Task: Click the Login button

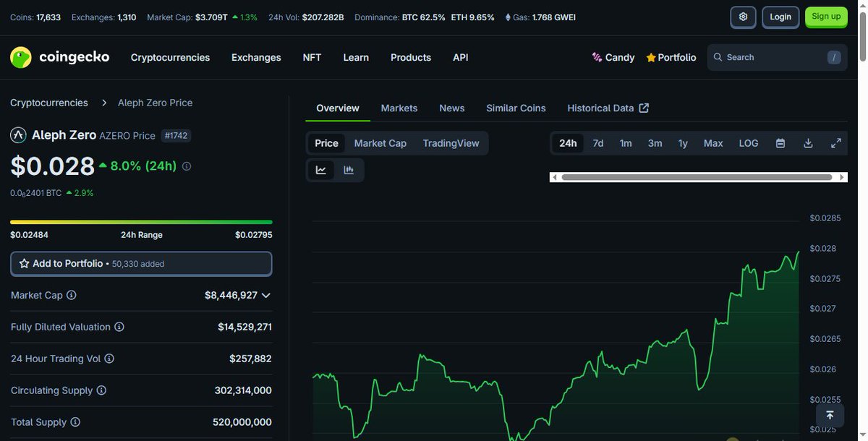Action: [x=780, y=17]
